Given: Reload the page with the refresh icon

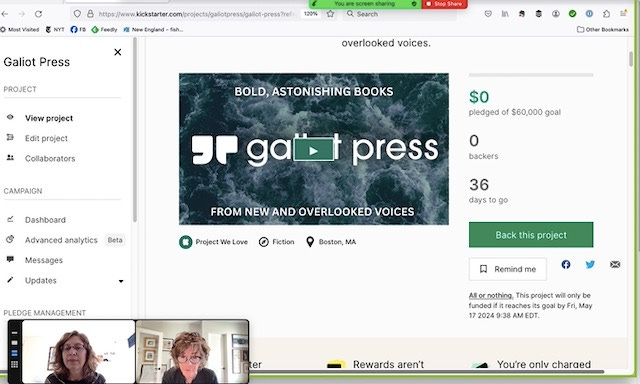Looking at the screenshot, I should [38, 14].
